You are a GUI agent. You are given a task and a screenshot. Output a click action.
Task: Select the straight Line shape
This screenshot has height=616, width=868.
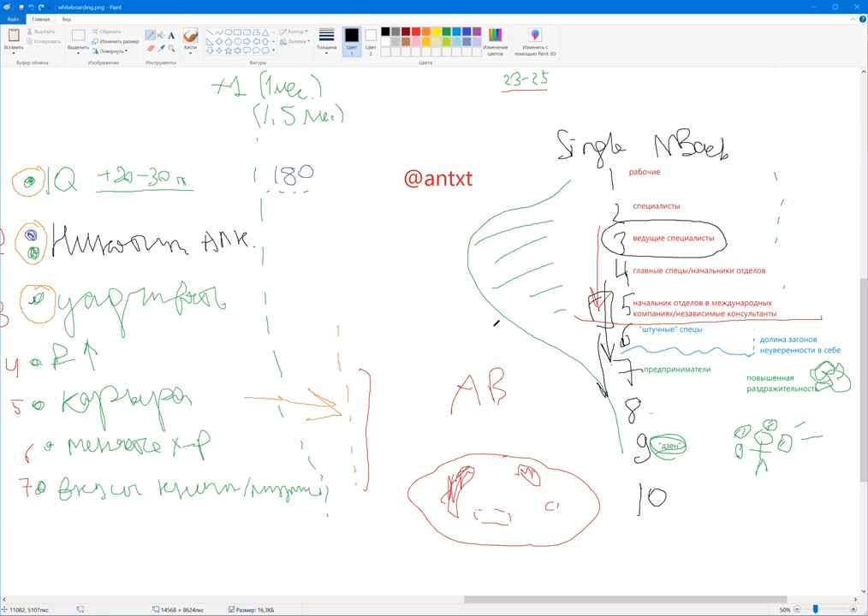pyautogui.click(x=210, y=33)
